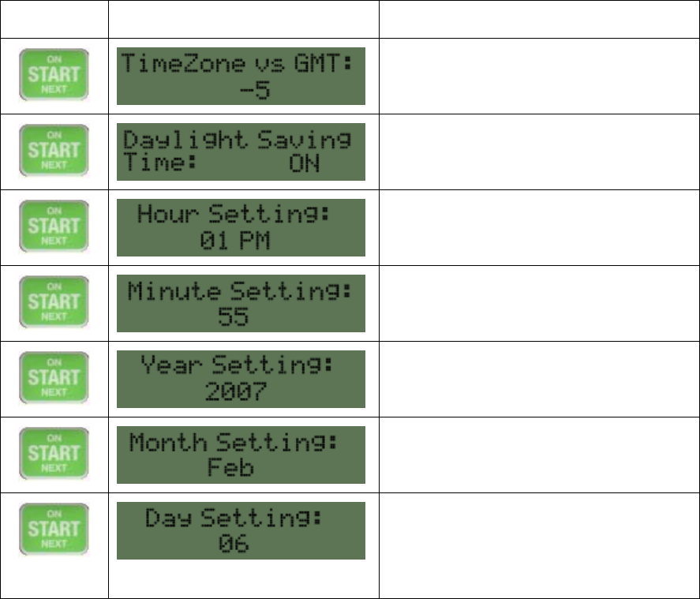Viewport: 700px width, 599px height.
Task: Select the Day Setting display
Action: click(x=241, y=530)
